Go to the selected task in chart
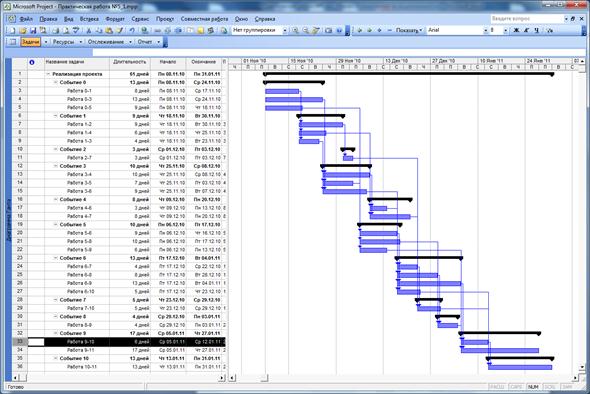This screenshot has height=394, width=590. click(316, 30)
